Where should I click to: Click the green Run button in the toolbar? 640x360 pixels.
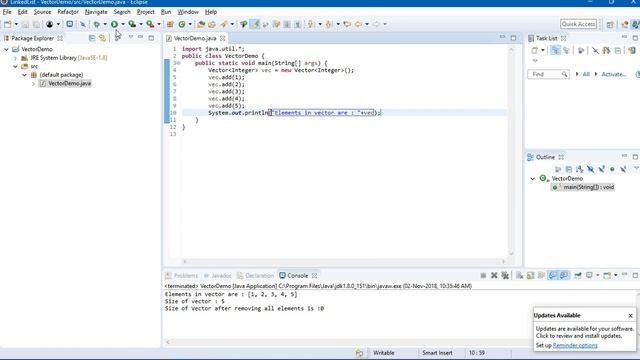click(x=114, y=24)
